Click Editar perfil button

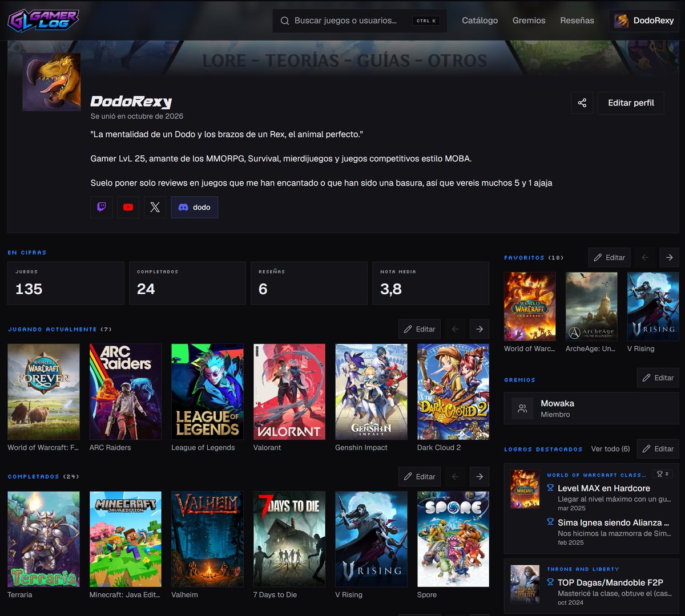coord(631,103)
